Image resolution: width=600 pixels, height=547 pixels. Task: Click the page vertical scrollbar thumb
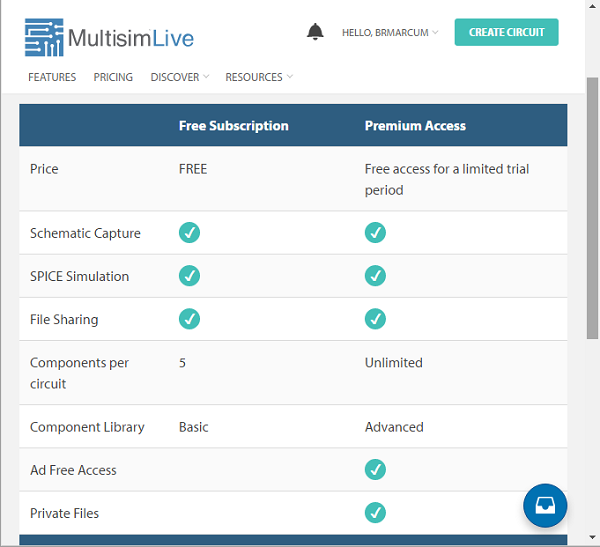tap(592, 208)
